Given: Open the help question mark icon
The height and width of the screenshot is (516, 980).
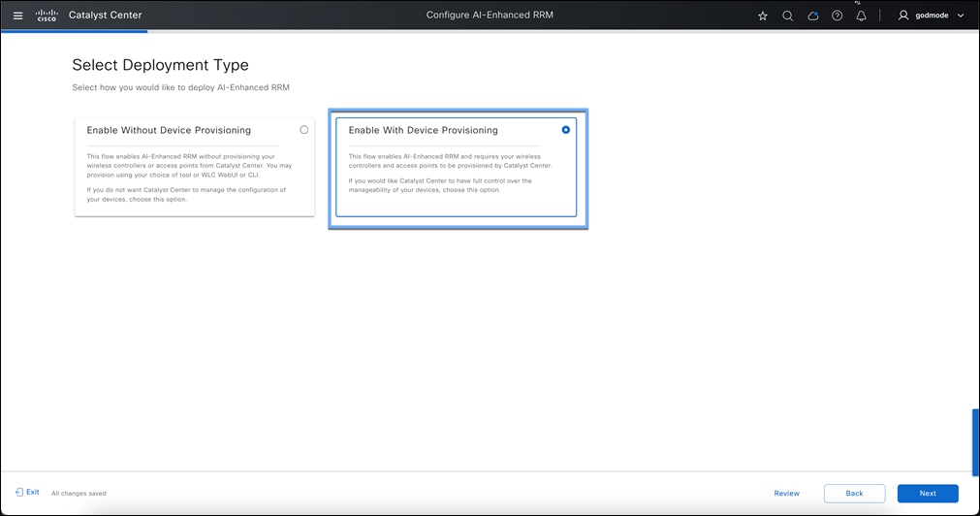Looking at the screenshot, I should 837,16.
